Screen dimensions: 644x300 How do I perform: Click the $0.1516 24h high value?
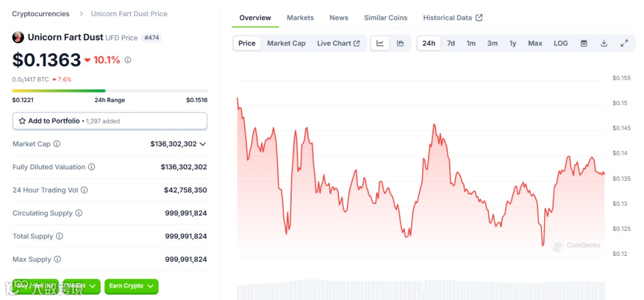(197, 100)
